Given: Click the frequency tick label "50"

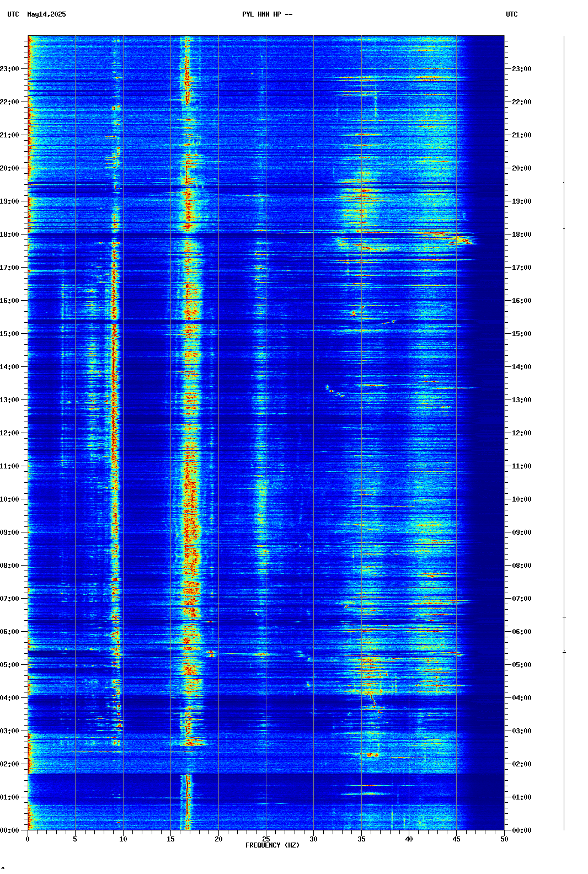Looking at the screenshot, I should 504,839.
